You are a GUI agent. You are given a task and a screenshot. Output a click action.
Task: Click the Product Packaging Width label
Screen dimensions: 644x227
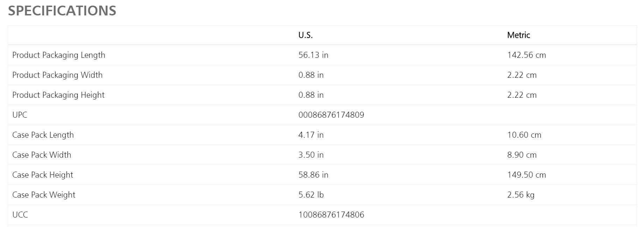pos(57,75)
